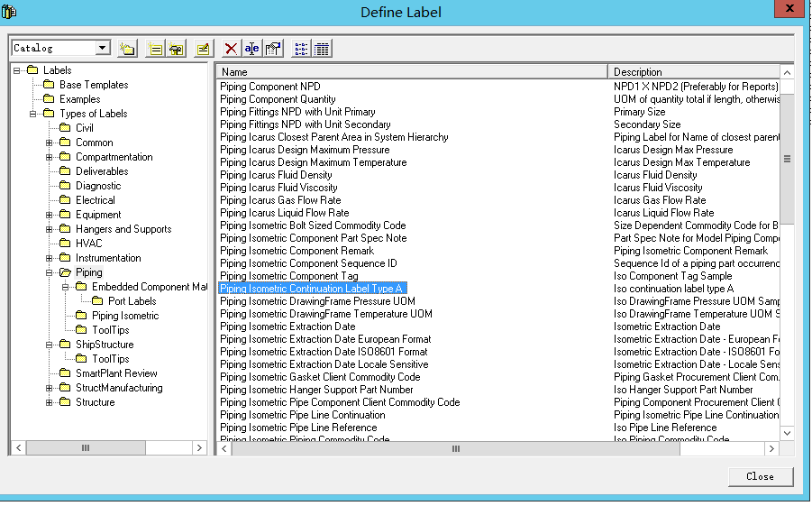Expand the Hangers and Supports node
Viewport: 812px width, 506px height.
click(x=50, y=229)
